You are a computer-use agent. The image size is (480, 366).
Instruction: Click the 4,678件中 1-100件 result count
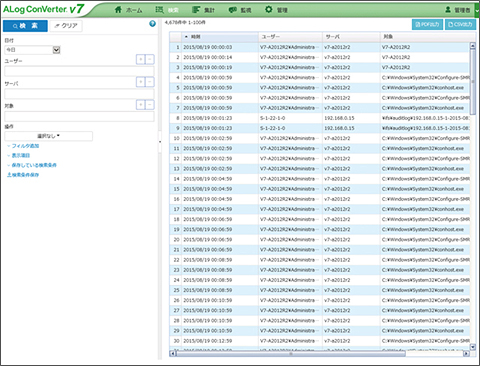click(x=185, y=22)
